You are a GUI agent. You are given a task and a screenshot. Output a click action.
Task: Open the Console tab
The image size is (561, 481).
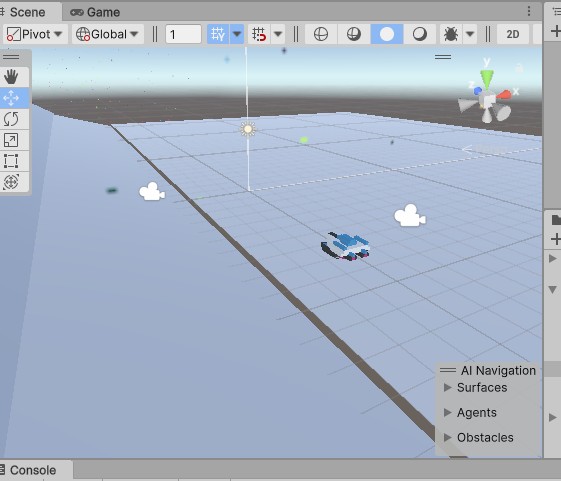pos(33,470)
